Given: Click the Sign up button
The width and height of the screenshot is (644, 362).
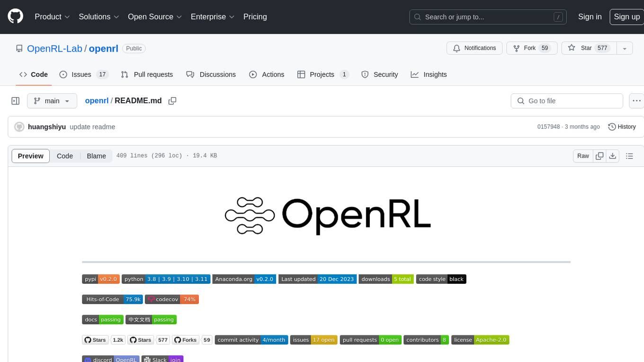Looking at the screenshot, I should pos(626,17).
